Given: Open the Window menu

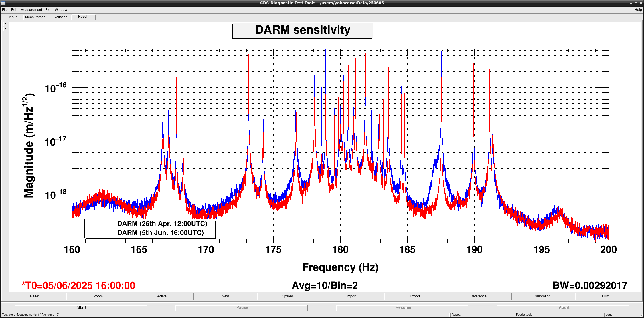Looking at the screenshot, I should tap(61, 10).
